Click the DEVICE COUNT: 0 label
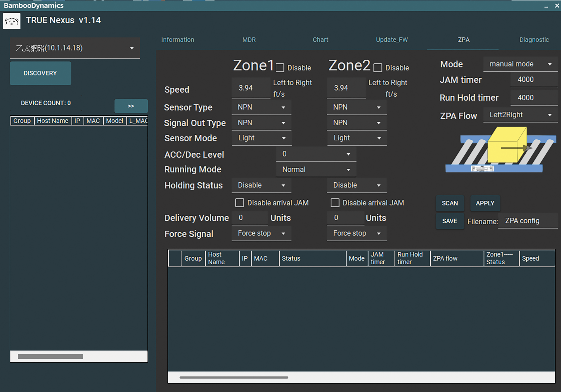The image size is (561, 392). [x=46, y=103]
